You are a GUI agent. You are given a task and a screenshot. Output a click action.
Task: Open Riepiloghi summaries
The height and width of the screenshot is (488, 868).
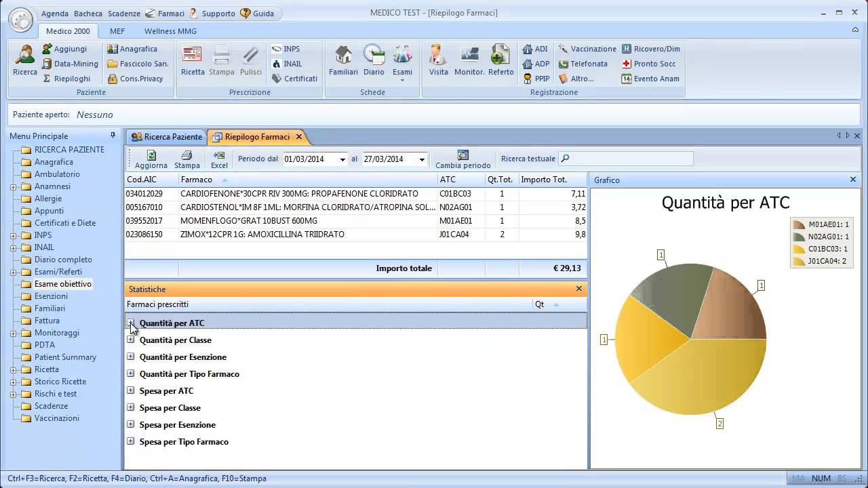pos(66,79)
